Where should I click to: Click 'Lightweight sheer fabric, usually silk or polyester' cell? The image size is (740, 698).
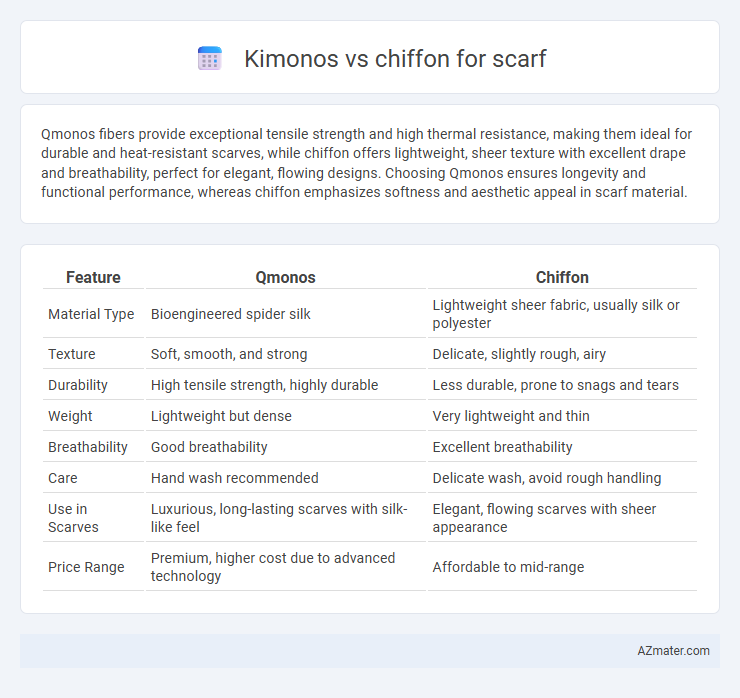(x=556, y=314)
